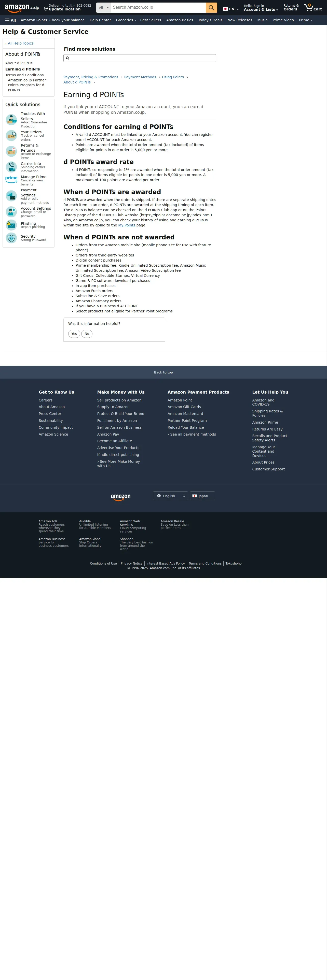327x980 pixels.
Task: Open the footer English language dropdown
Action: (171, 496)
